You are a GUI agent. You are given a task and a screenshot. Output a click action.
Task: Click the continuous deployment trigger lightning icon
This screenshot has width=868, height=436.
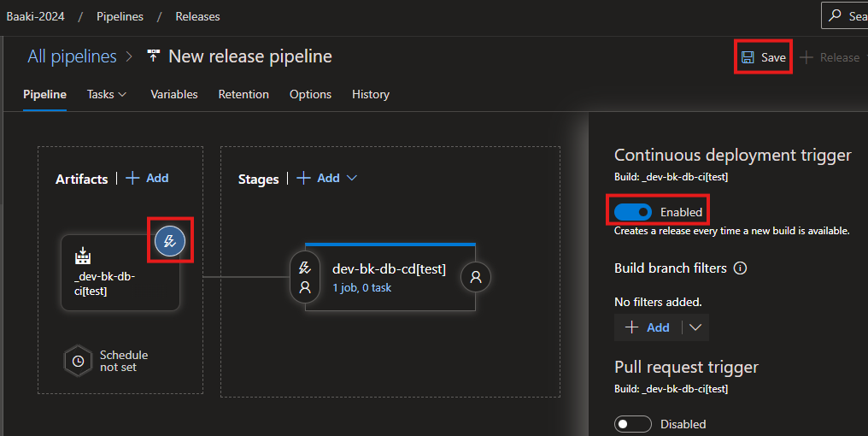pos(170,241)
